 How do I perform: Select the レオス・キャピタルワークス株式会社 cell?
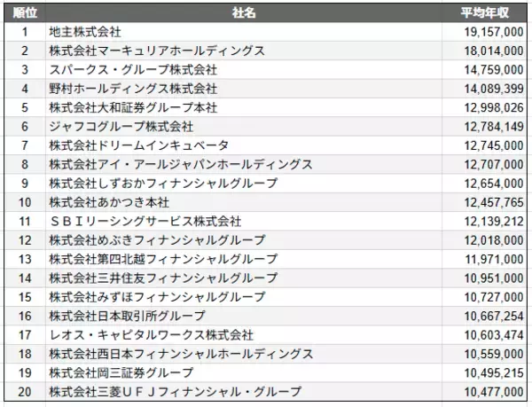pyautogui.click(x=151, y=334)
